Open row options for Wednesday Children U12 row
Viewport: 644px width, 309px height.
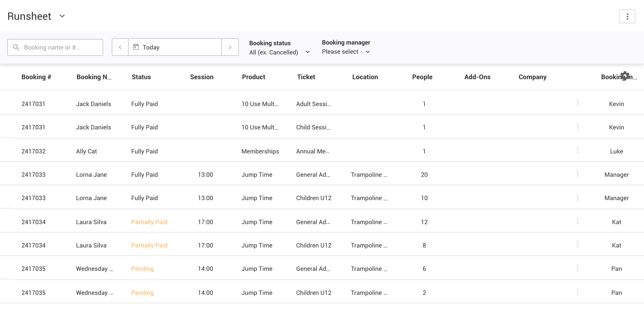point(578,292)
